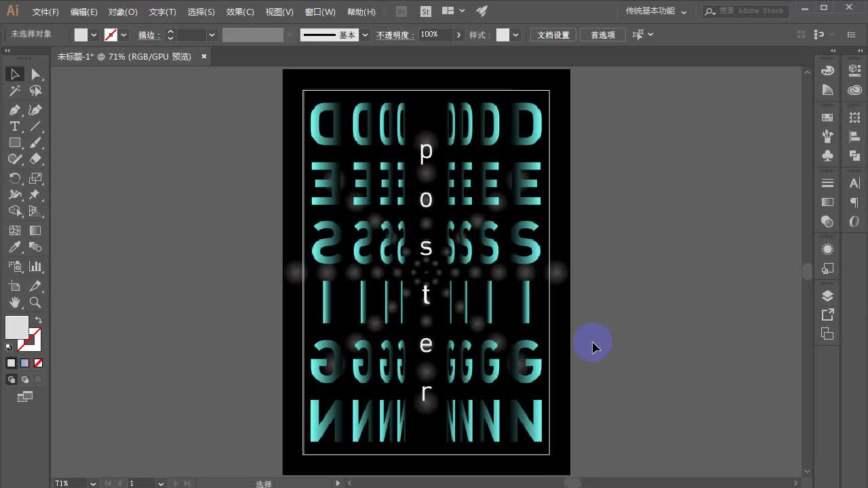Set paint mode to Gradient
868x488 pixels.
24,363
